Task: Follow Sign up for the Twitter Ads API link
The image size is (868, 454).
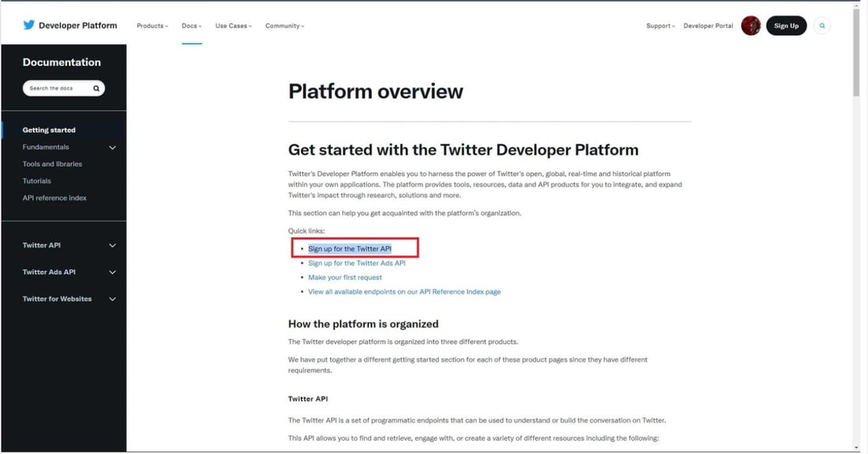Action: (357, 263)
